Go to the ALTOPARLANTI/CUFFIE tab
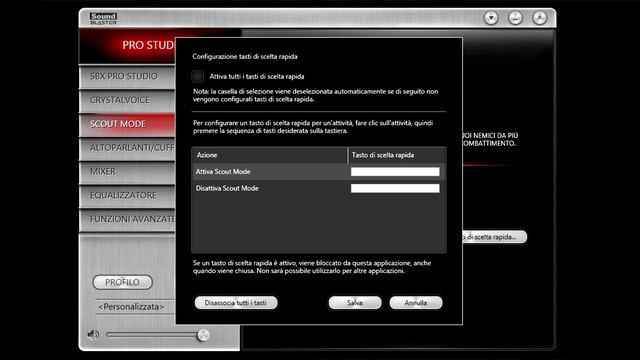The width and height of the screenshot is (640, 360). click(x=127, y=148)
